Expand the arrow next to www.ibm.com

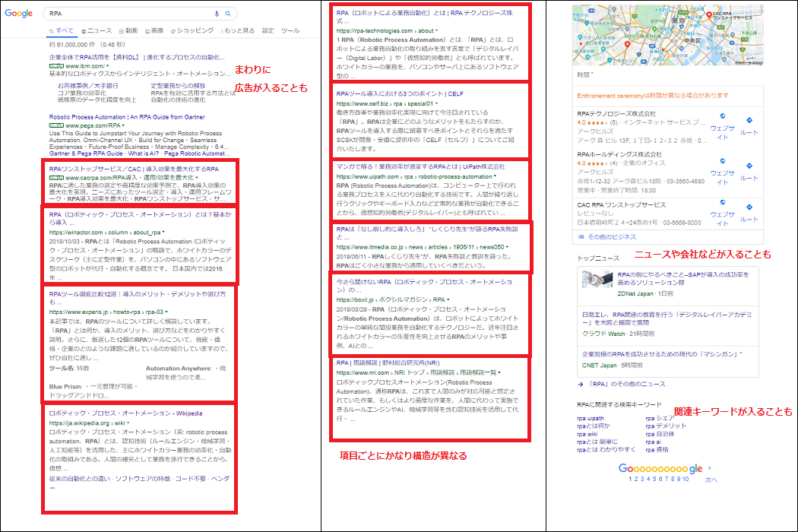tap(107, 66)
